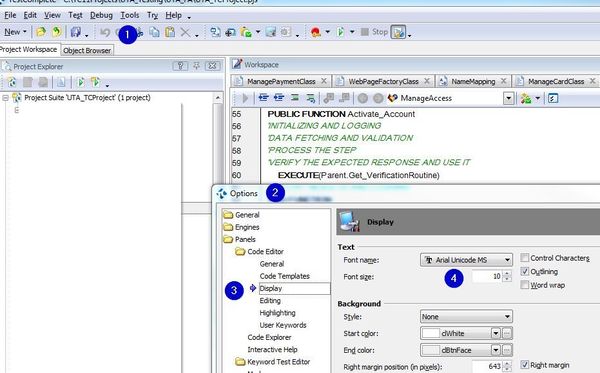Click the Reopen recent file icon
The image size is (600, 373).
[x=56, y=32]
